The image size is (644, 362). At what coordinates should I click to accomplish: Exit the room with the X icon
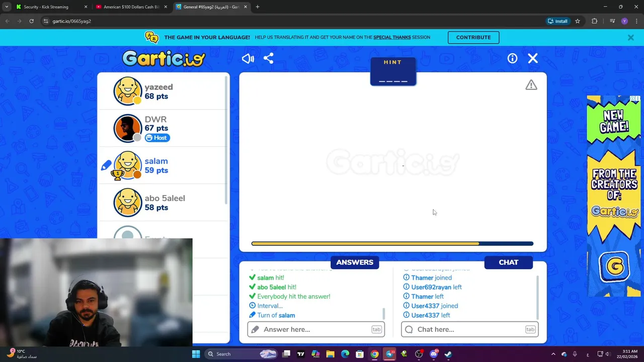pyautogui.click(x=533, y=58)
